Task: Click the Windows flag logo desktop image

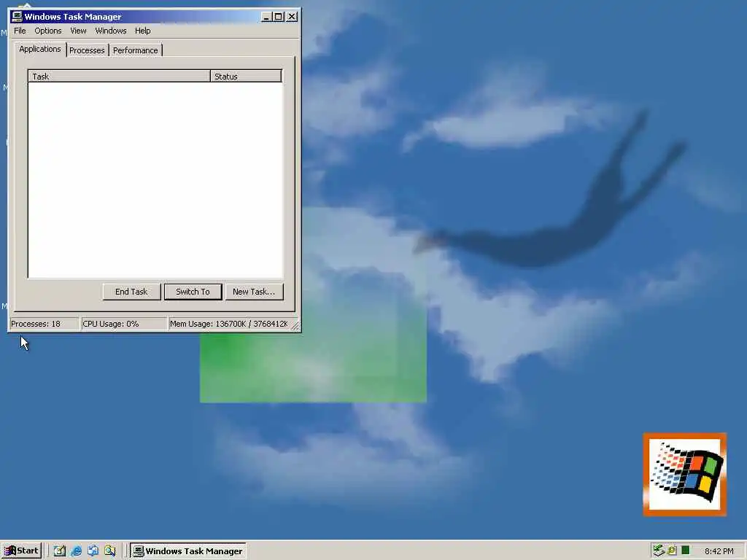Action: tap(685, 475)
